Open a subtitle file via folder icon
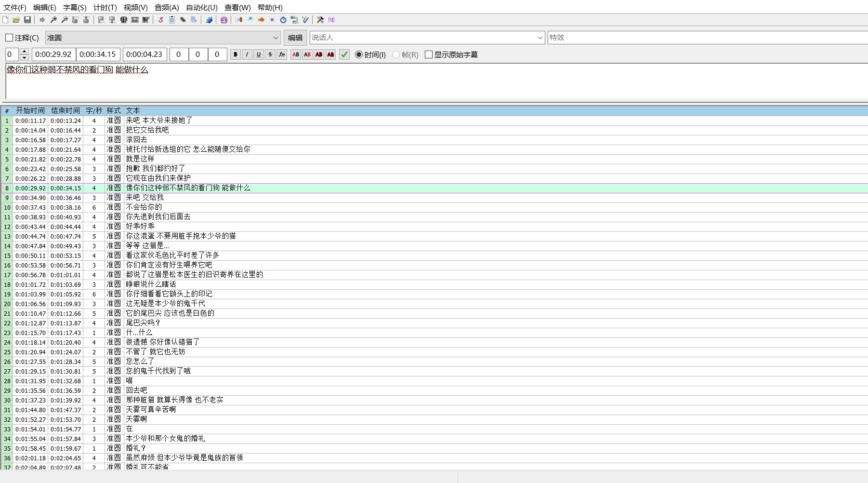 [x=16, y=20]
